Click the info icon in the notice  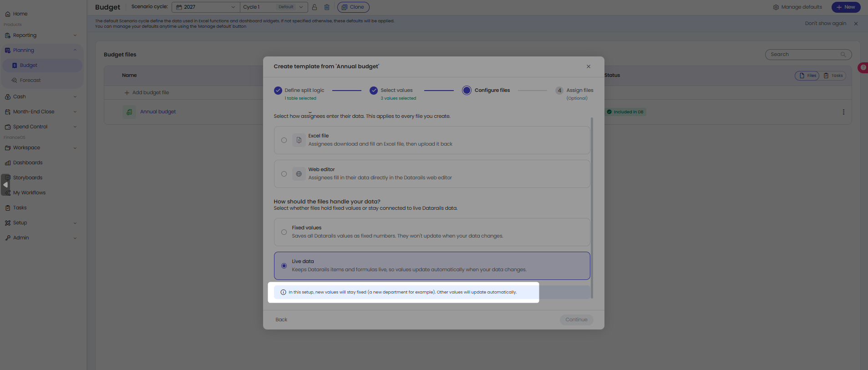pyautogui.click(x=283, y=293)
